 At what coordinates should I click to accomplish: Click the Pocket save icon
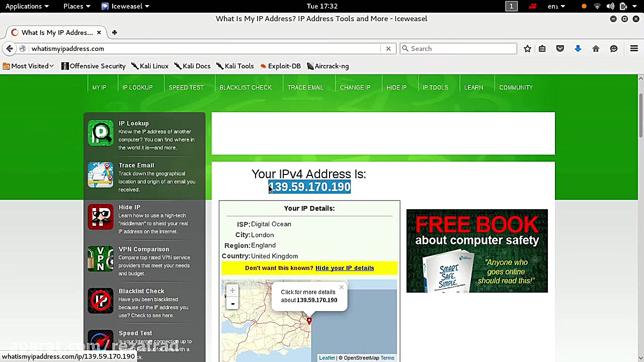(x=560, y=49)
